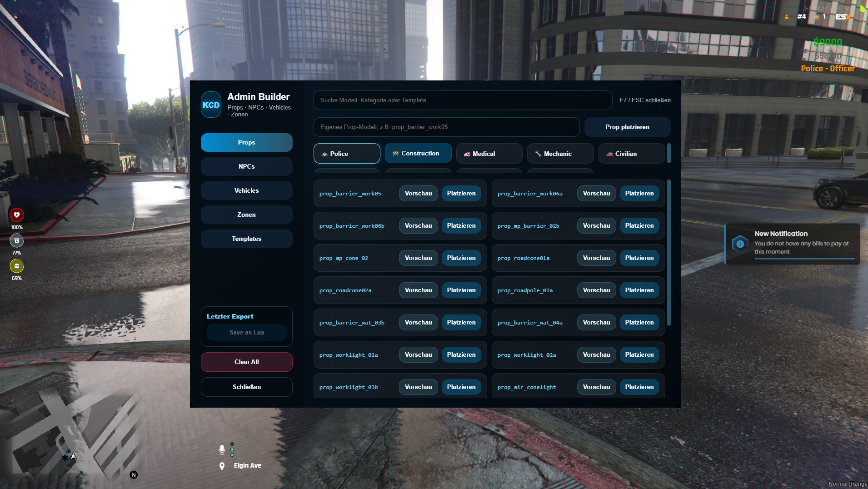Viewport: 868px width, 489px height.
Task: Preview prop_barrier_work06a with Vorschau
Action: pyautogui.click(x=597, y=194)
